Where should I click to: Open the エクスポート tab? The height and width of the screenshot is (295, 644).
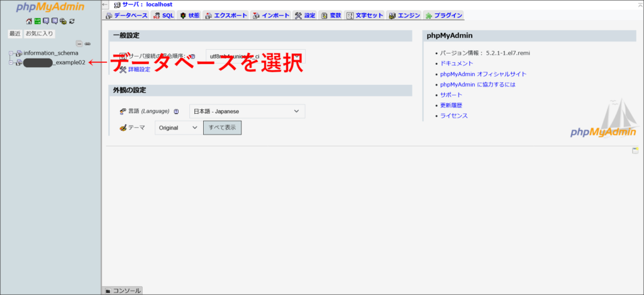point(226,16)
